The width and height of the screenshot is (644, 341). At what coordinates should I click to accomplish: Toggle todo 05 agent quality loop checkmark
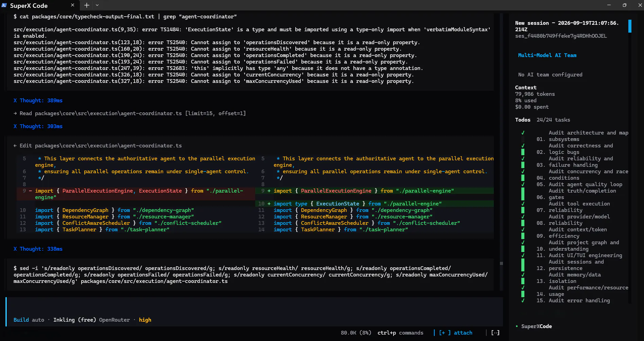pyautogui.click(x=523, y=184)
